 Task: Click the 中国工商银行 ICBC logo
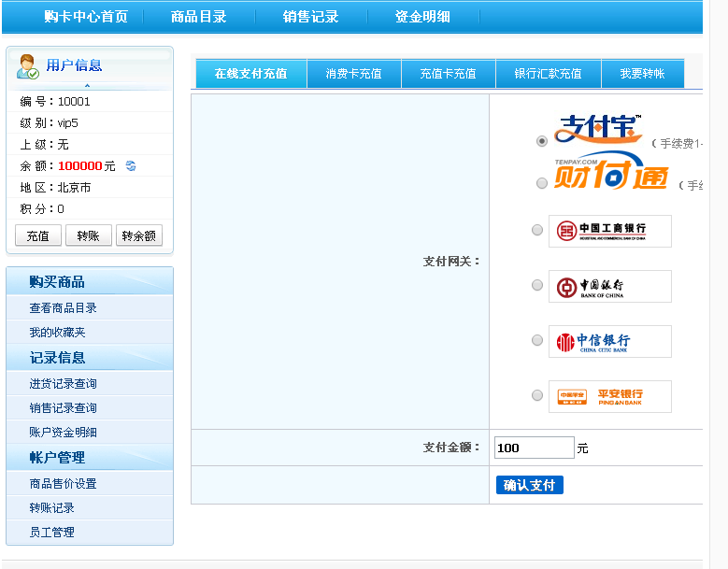[609, 231]
